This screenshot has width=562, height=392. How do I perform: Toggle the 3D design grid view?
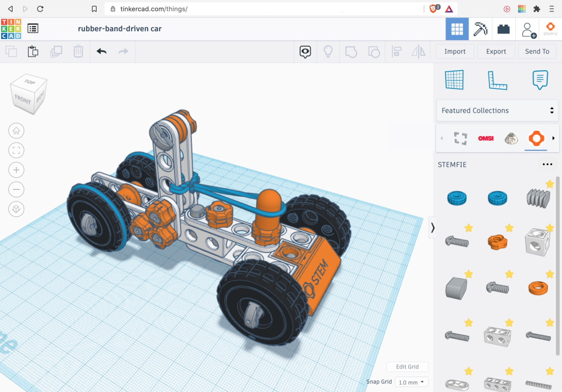click(x=457, y=29)
